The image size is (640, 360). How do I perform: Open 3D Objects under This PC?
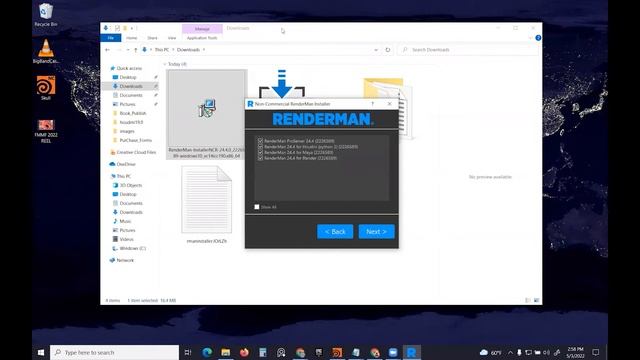coord(131,185)
